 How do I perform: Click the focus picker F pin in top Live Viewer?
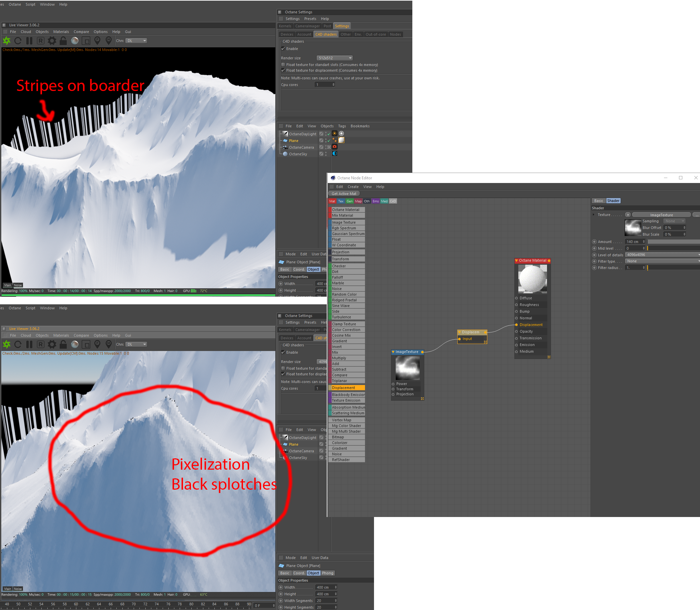pos(97,41)
